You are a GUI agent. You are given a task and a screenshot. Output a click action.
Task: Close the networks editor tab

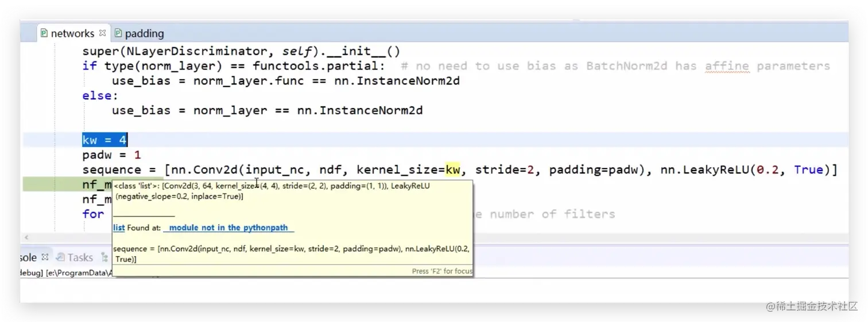(x=103, y=33)
